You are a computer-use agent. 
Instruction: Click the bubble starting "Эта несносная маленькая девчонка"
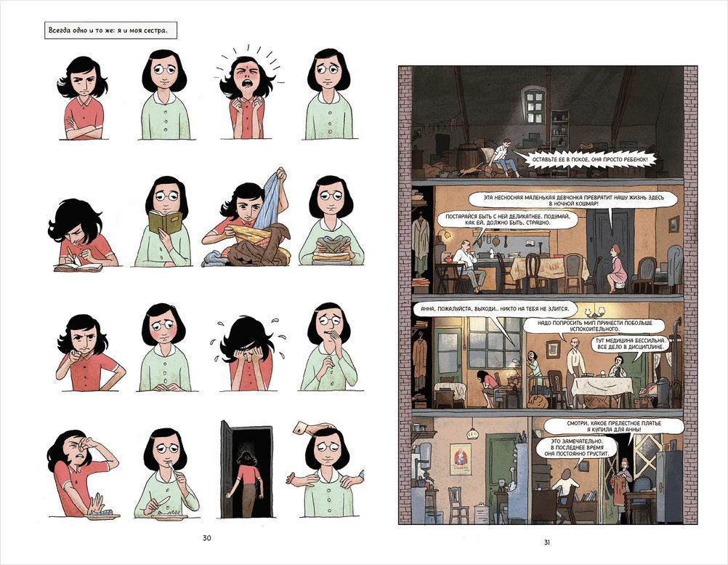pos(573,200)
